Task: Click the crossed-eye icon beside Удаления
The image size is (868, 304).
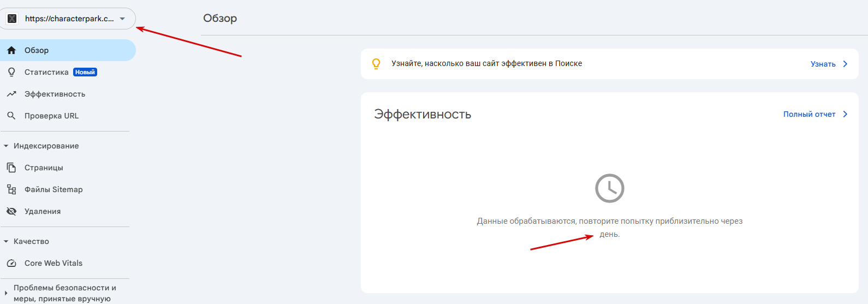Action: [11, 211]
